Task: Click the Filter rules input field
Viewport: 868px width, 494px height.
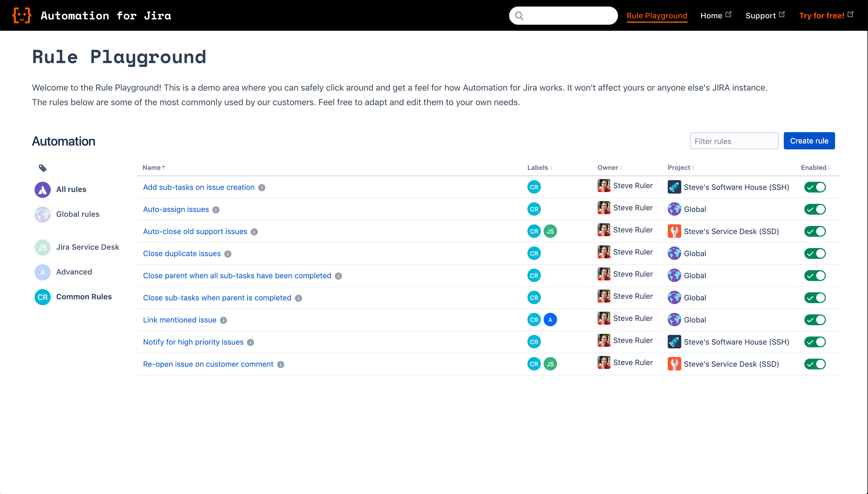Action: (734, 141)
